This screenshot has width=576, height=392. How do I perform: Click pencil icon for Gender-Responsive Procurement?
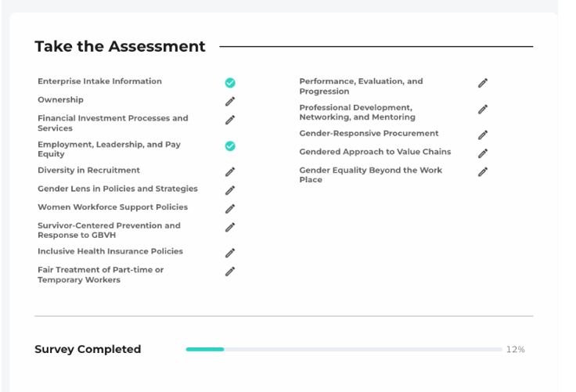coord(483,135)
